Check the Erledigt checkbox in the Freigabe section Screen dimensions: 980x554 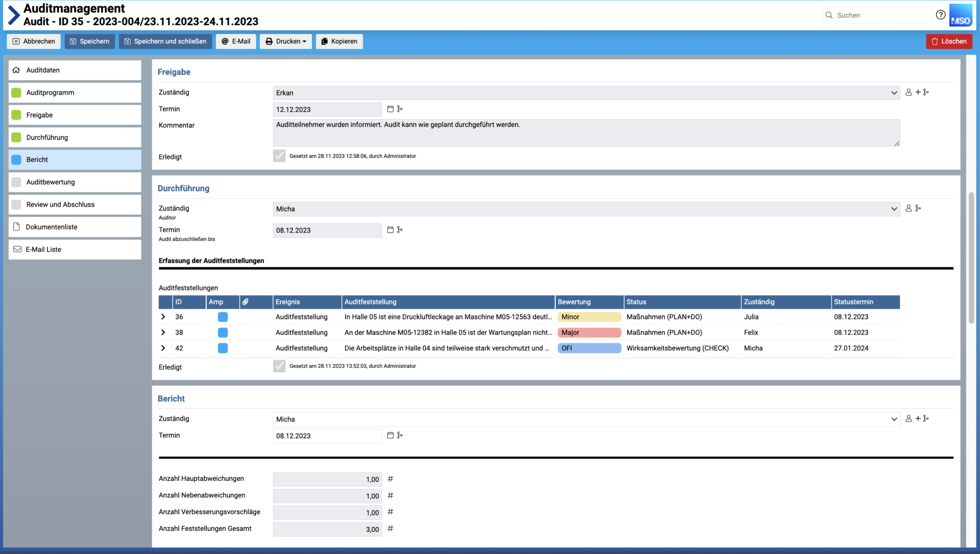click(279, 155)
